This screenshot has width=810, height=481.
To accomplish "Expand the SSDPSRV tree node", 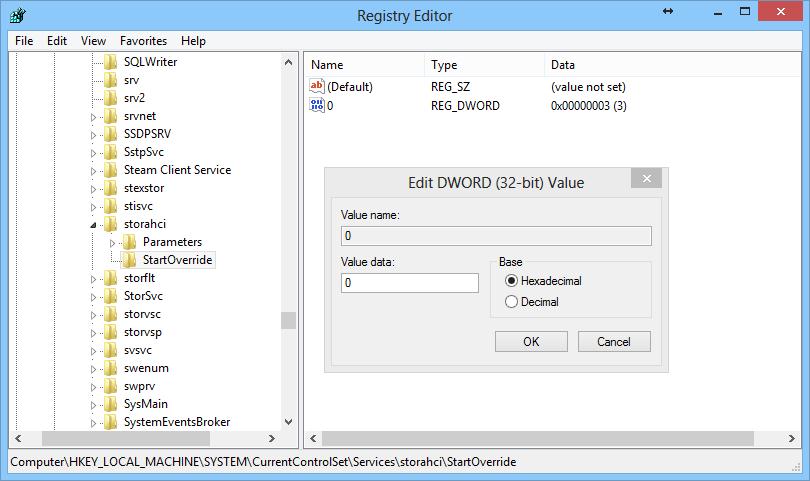I will [94, 135].
